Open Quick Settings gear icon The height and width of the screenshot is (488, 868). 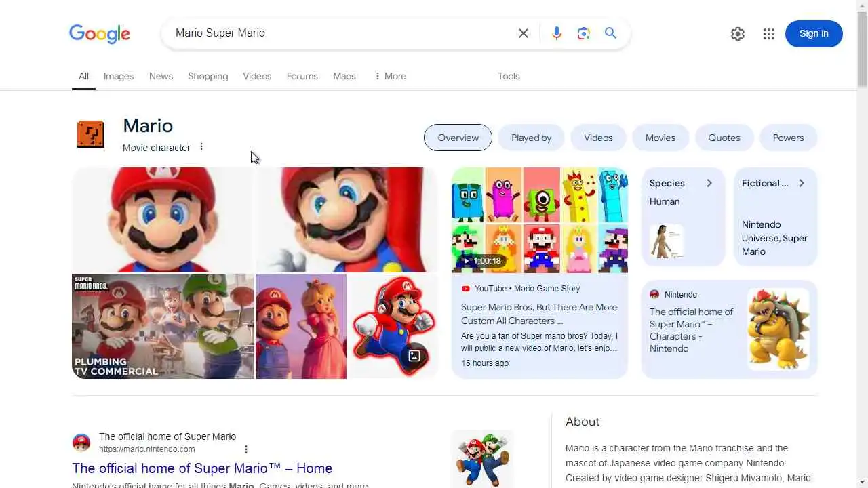[738, 34]
